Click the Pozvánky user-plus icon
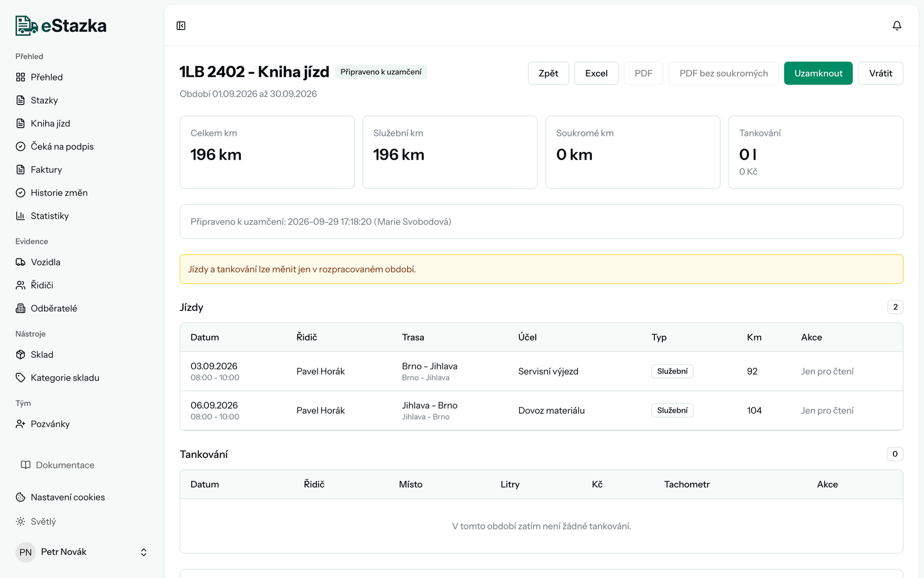The width and height of the screenshot is (924, 578). pos(20,424)
